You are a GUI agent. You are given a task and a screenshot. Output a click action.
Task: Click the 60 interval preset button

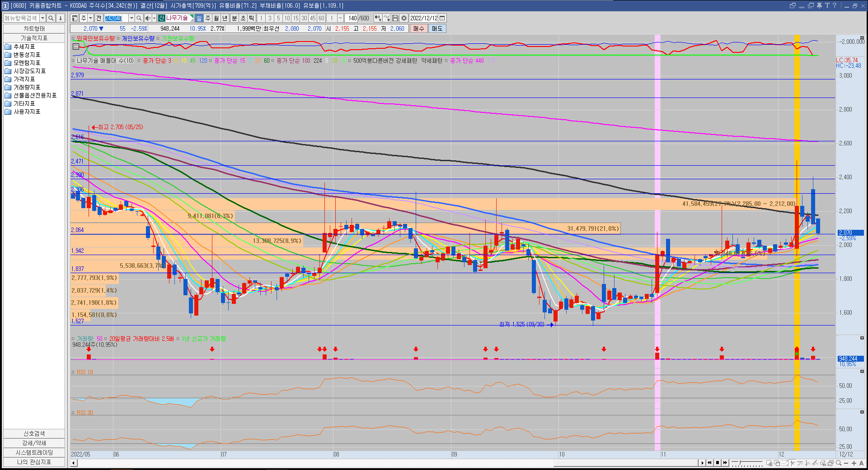click(322, 18)
